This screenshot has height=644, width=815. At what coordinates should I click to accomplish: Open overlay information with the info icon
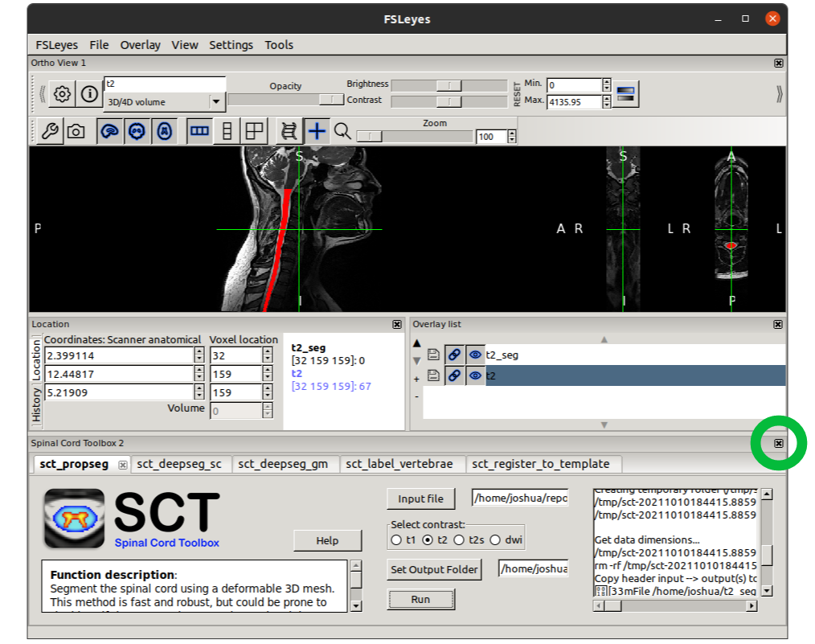(x=88, y=93)
